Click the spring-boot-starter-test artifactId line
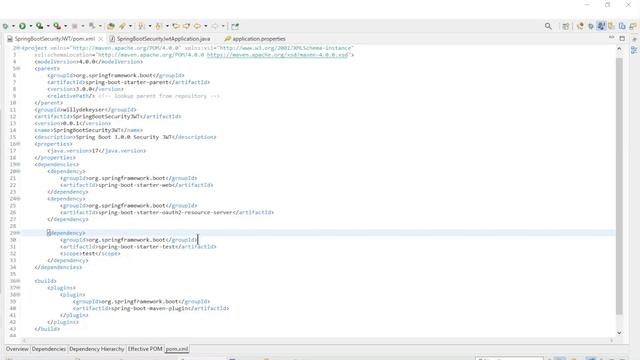Image resolution: width=640 pixels, height=360 pixels. (138, 247)
